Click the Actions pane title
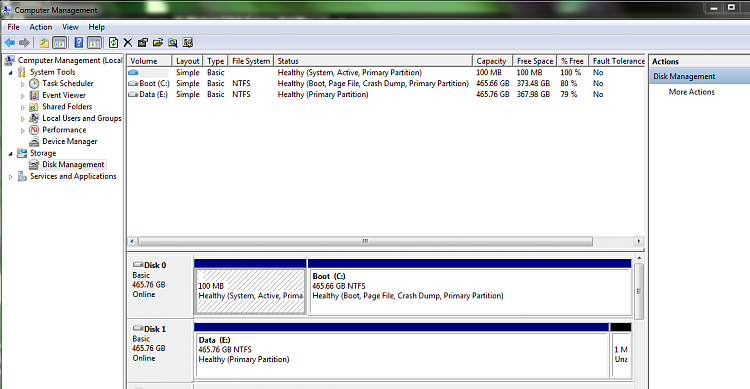 pos(665,62)
